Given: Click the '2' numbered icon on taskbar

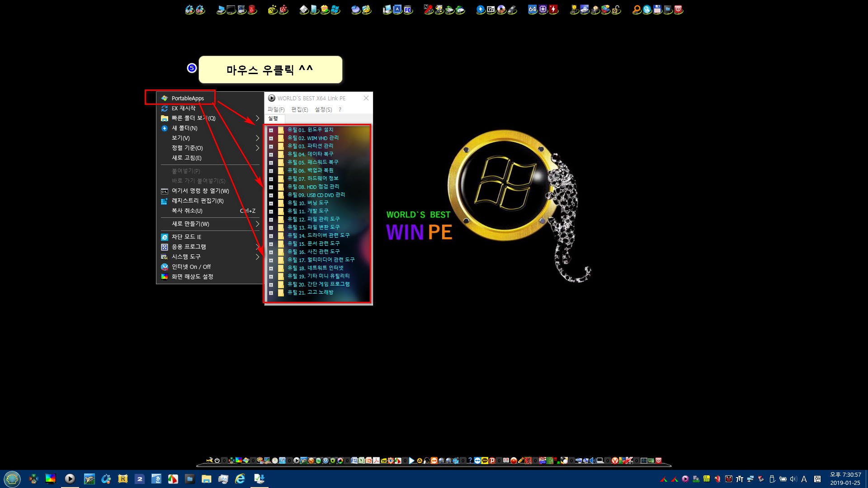Looking at the screenshot, I should click(139, 479).
